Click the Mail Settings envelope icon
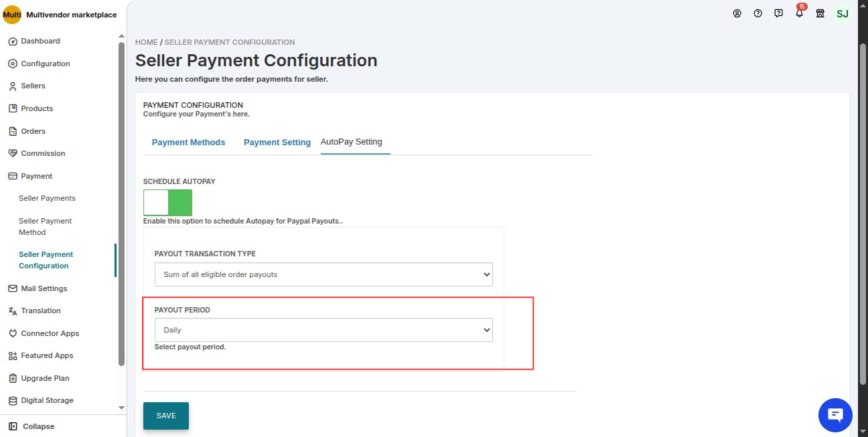The image size is (868, 437). pyautogui.click(x=13, y=288)
